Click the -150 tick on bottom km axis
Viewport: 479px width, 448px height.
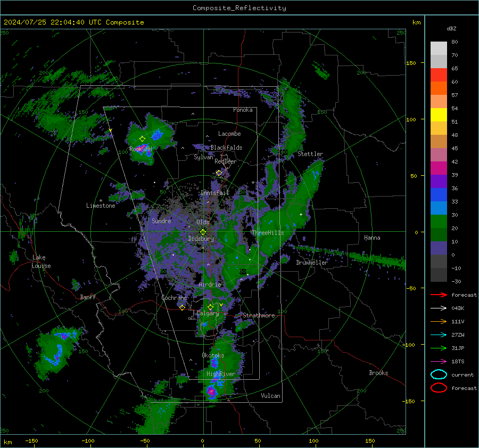(31, 441)
